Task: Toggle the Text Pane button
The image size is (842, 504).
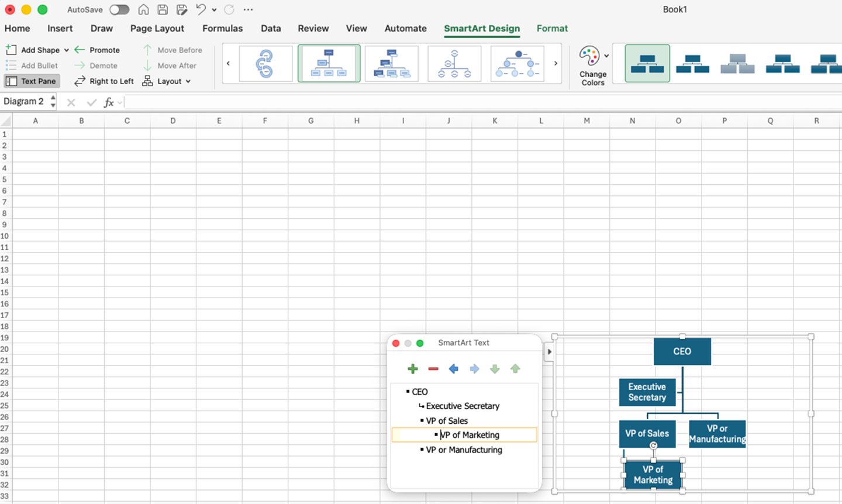Action: tap(32, 81)
